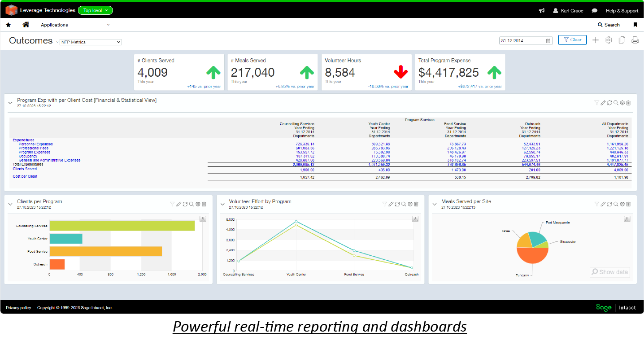Open Help & Support menu
The width and height of the screenshot is (644, 341).
coord(622,11)
